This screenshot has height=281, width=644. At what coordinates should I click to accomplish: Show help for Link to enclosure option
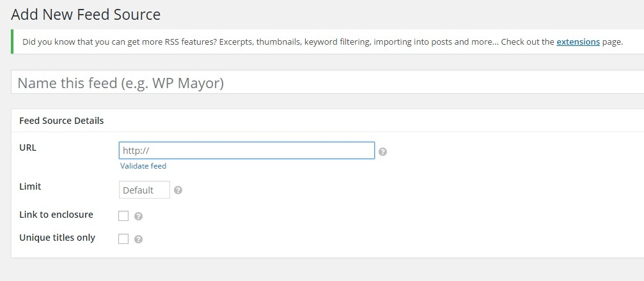138,216
